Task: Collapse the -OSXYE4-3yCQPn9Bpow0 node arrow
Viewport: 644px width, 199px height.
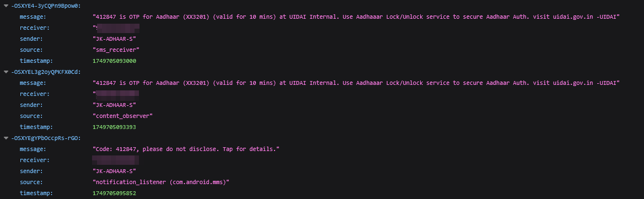Action: 6,6
